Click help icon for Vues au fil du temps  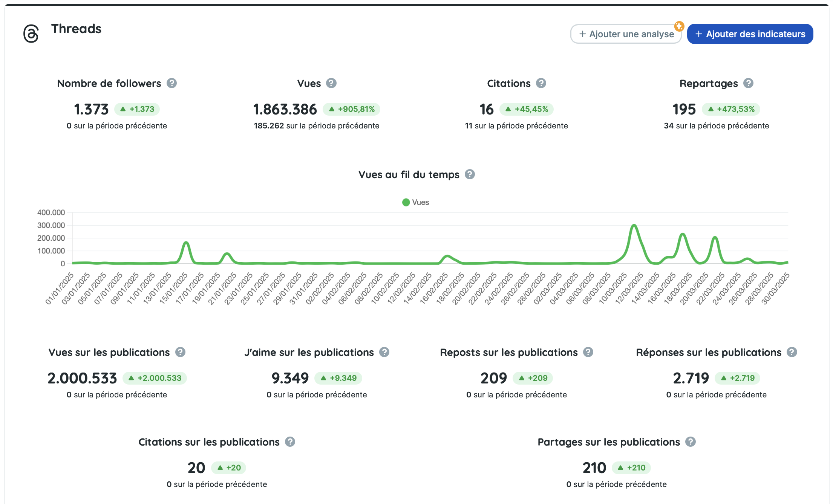coord(470,174)
